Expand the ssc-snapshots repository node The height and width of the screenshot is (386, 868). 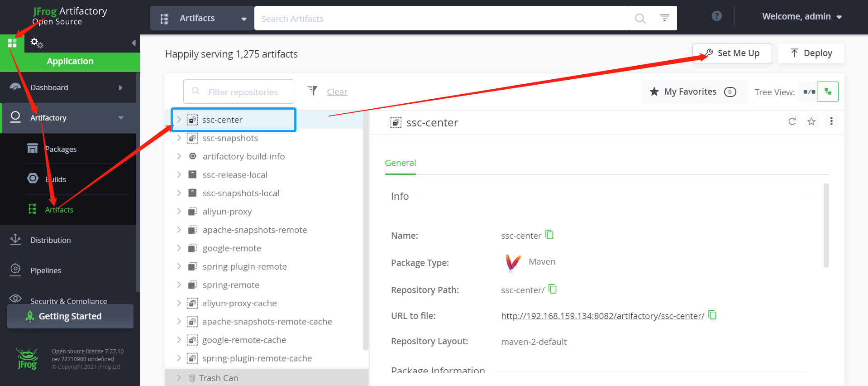(179, 138)
